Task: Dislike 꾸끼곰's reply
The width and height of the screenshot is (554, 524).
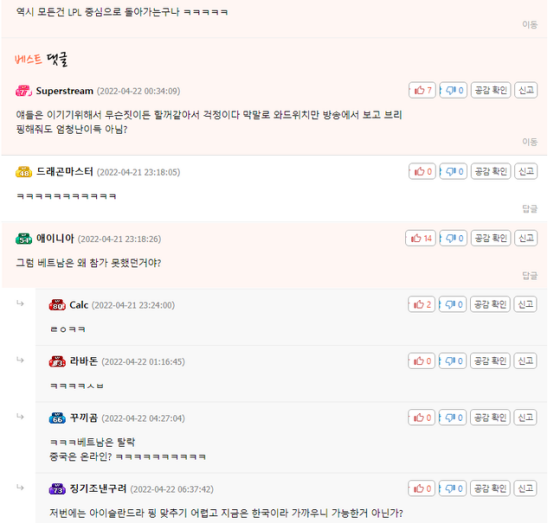Action: point(453,418)
